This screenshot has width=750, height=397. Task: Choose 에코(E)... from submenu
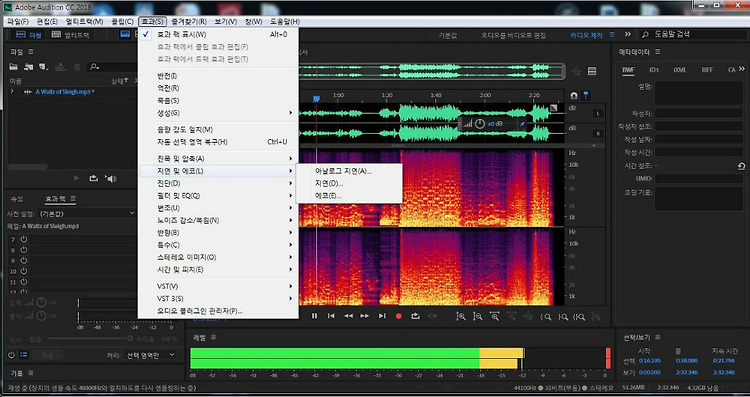349,196
